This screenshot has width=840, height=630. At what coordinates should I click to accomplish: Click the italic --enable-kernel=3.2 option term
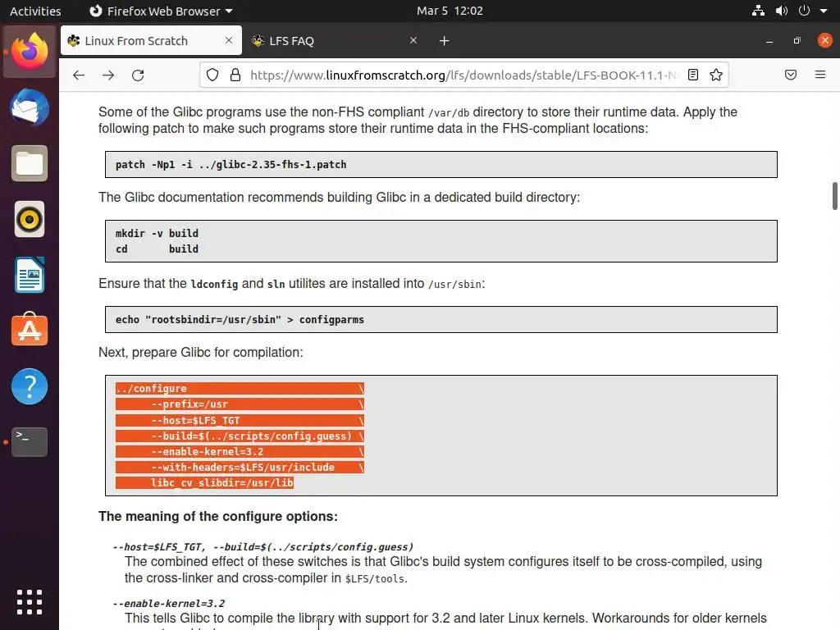tap(169, 604)
